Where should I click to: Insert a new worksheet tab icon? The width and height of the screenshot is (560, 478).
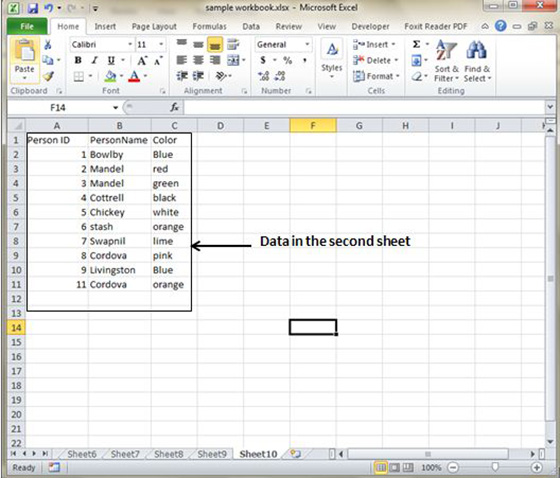pos(295,454)
